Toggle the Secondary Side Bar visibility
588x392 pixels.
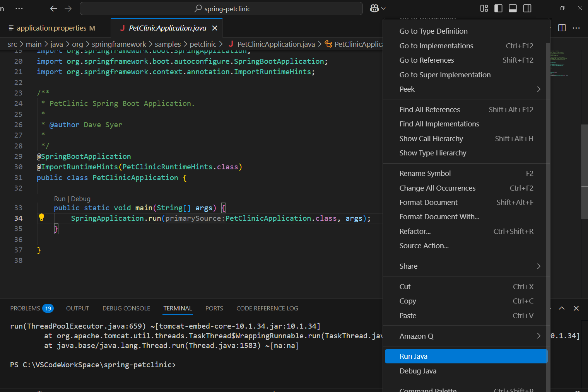coord(527,9)
